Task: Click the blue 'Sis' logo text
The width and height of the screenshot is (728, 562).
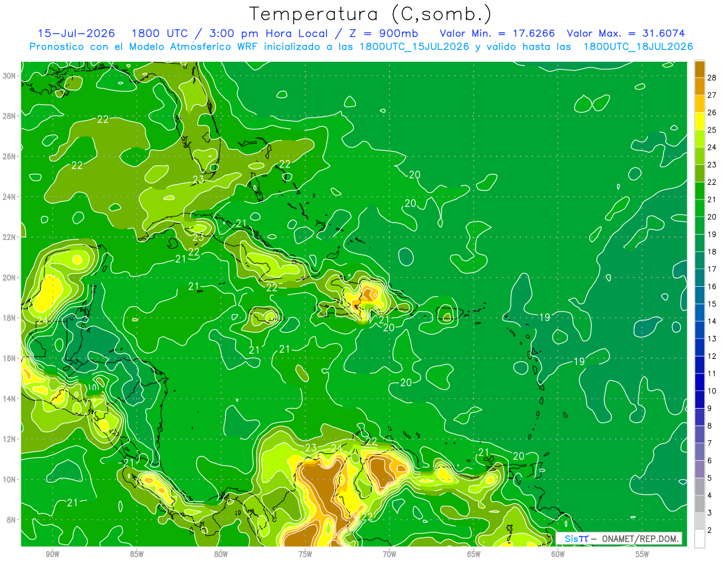Action: (x=572, y=539)
